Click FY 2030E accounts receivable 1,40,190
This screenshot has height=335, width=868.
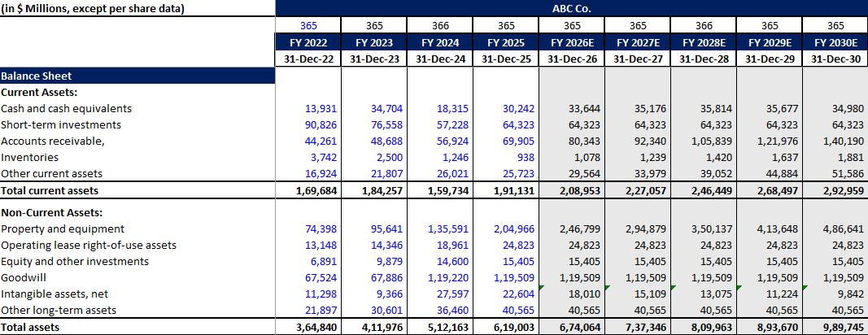(x=844, y=141)
